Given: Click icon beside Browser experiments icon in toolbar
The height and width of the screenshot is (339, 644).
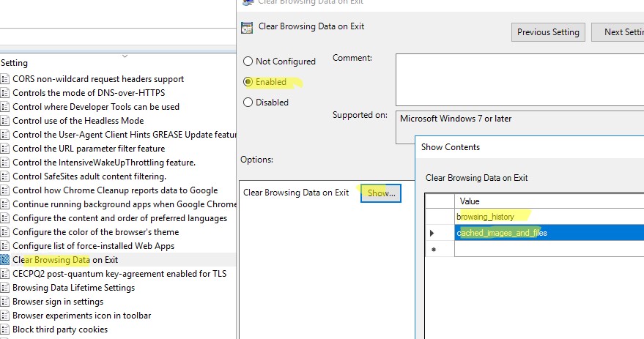Looking at the screenshot, I should pos(4,316).
